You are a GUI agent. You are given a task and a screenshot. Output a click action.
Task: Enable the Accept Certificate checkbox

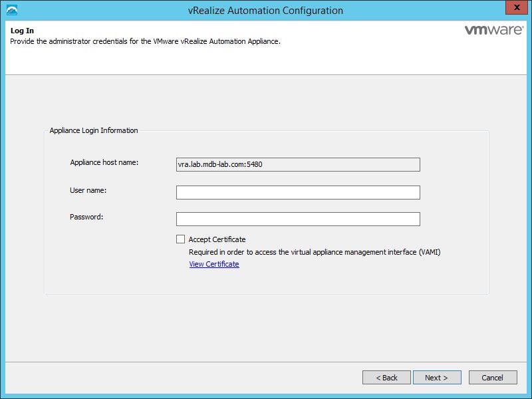pos(180,239)
